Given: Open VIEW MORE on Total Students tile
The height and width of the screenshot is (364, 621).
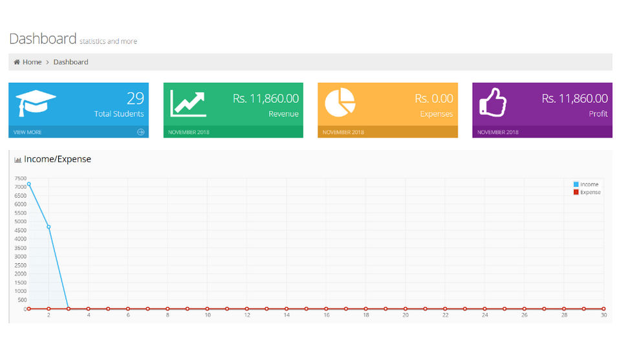Looking at the screenshot, I should [27, 132].
